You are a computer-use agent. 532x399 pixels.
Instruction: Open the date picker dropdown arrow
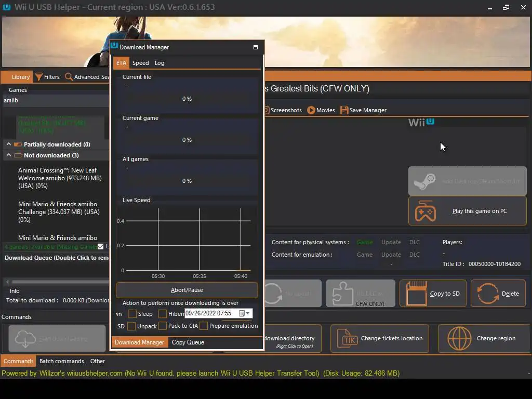248,313
